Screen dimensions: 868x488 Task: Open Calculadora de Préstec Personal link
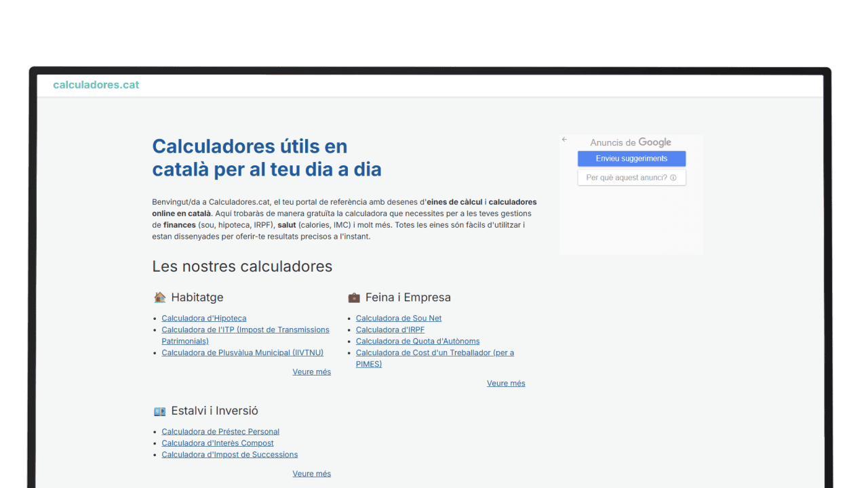tap(220, 432)
